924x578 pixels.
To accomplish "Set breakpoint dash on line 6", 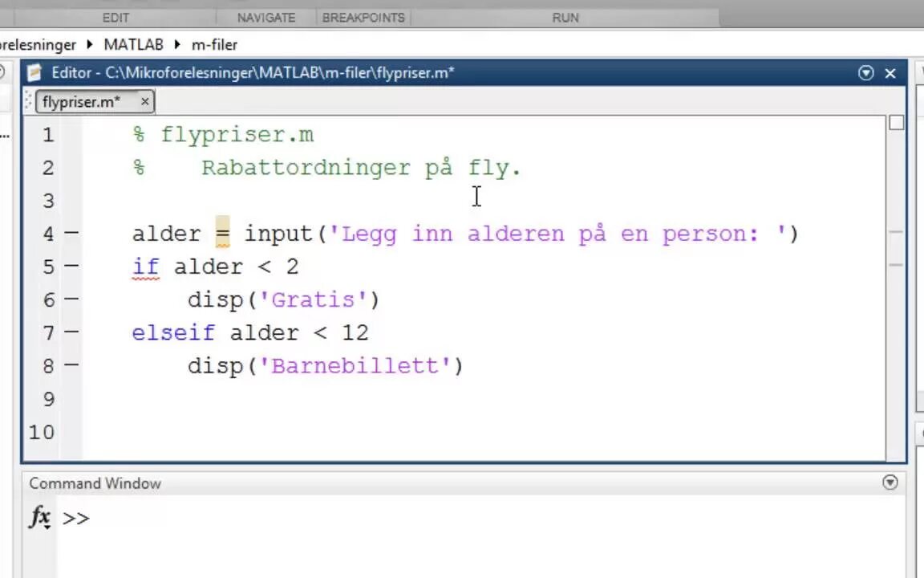I will pos(71,299).
